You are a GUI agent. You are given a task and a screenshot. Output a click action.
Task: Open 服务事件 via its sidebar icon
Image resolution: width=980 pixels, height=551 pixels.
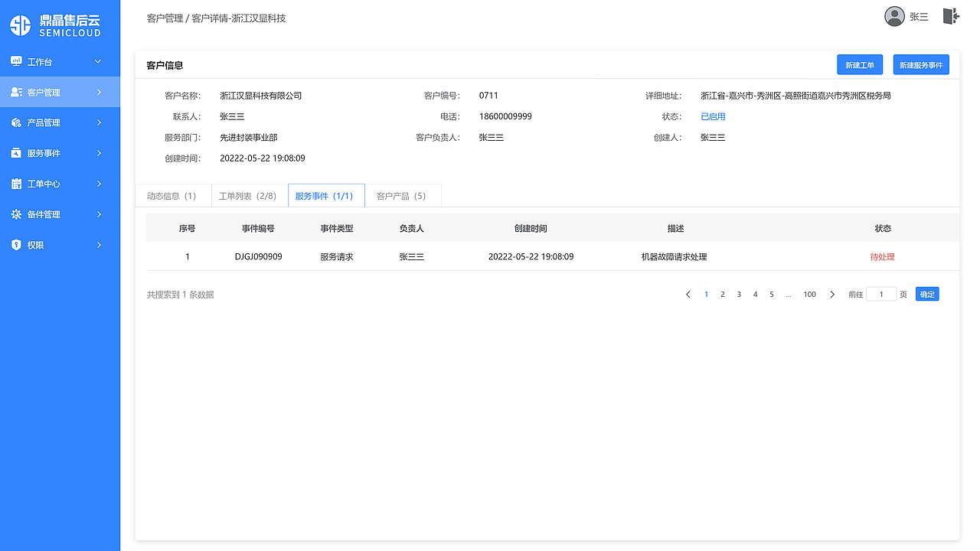15,152
